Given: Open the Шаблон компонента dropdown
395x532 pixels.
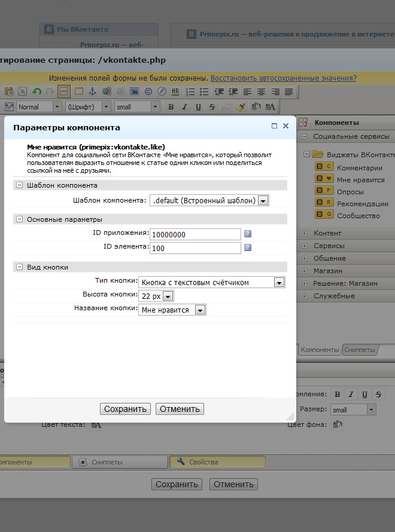Looking at the screenshot, I should coord(263,200).
